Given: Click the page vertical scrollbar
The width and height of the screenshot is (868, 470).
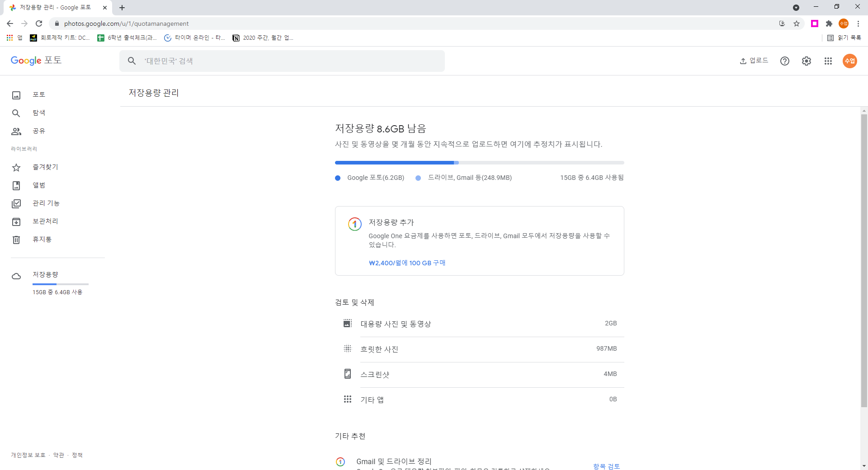Looking at the screenshot, I should tap(864, 261).
